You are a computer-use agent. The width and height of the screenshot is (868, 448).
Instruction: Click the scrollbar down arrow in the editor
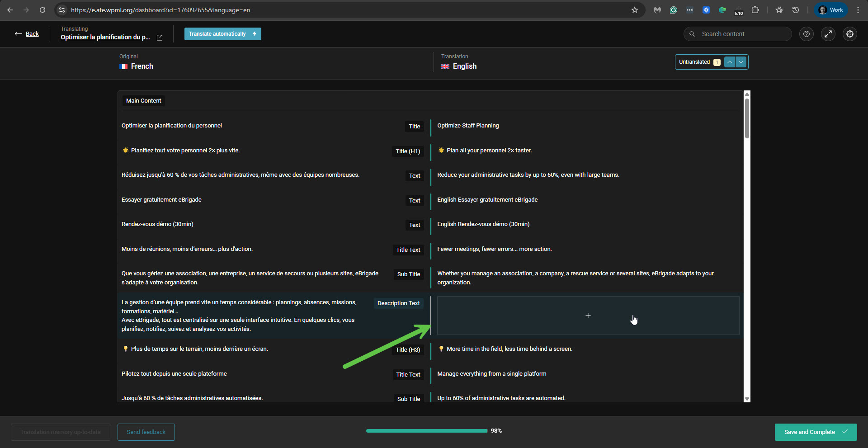tap(747, 399)
